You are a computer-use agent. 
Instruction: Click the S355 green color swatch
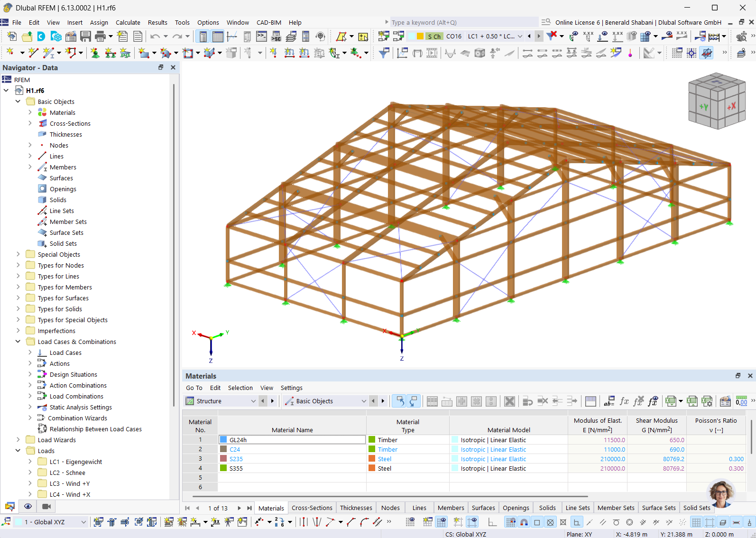tap(223, 468)
